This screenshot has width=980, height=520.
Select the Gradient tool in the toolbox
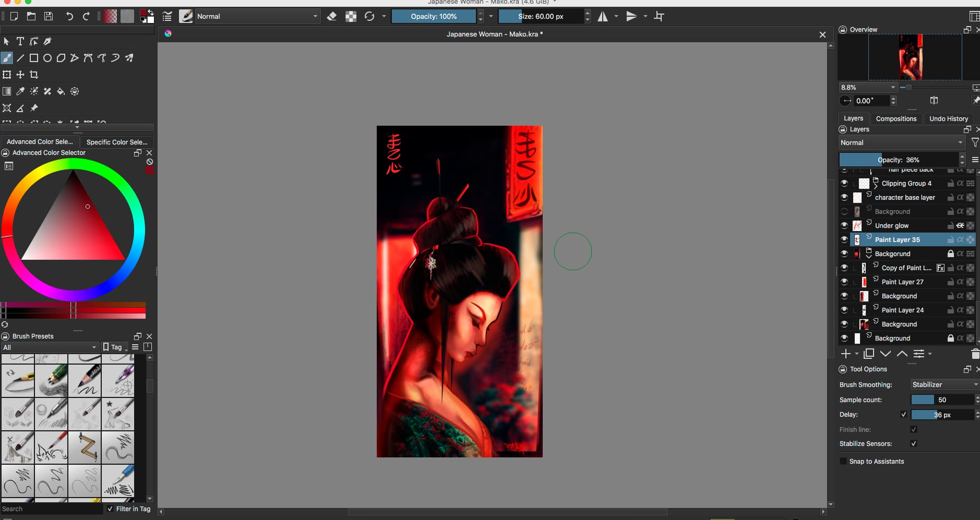pos(7,91)
